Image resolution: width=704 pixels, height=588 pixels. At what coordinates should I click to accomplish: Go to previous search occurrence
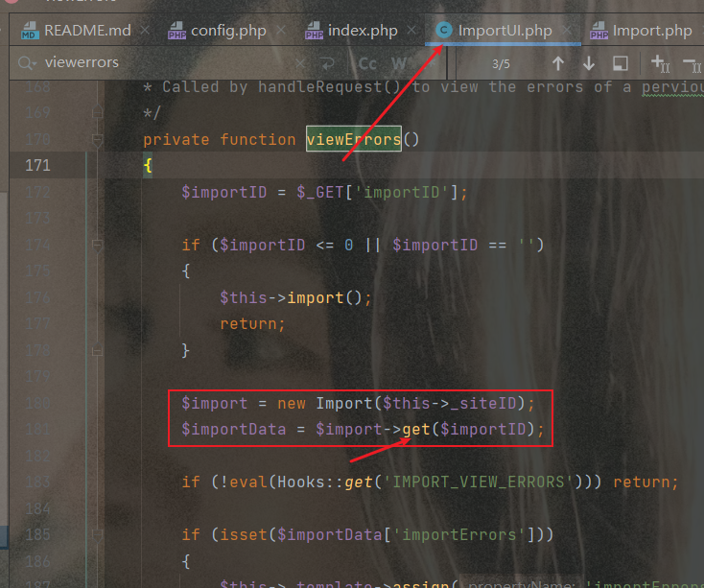558,63
